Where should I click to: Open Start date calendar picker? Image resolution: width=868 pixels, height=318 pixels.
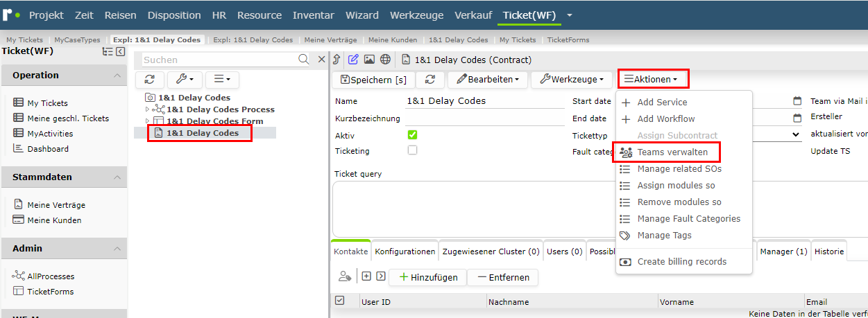pos(797,101)
